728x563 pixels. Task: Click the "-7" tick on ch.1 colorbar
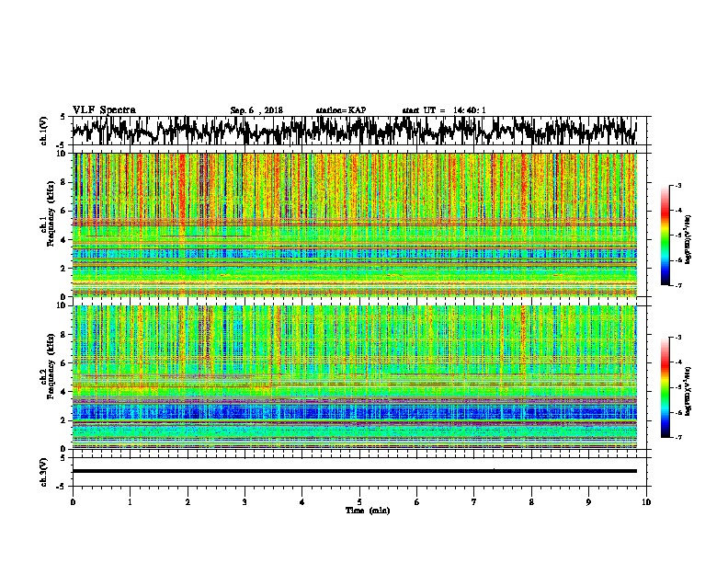point(678,285)
